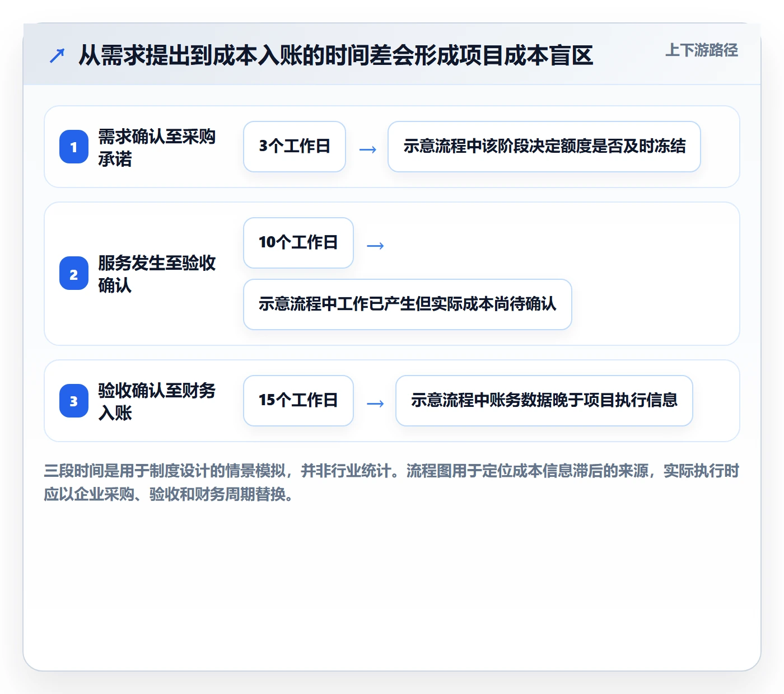Select the 15个工作日 duration box

[298, 401]
